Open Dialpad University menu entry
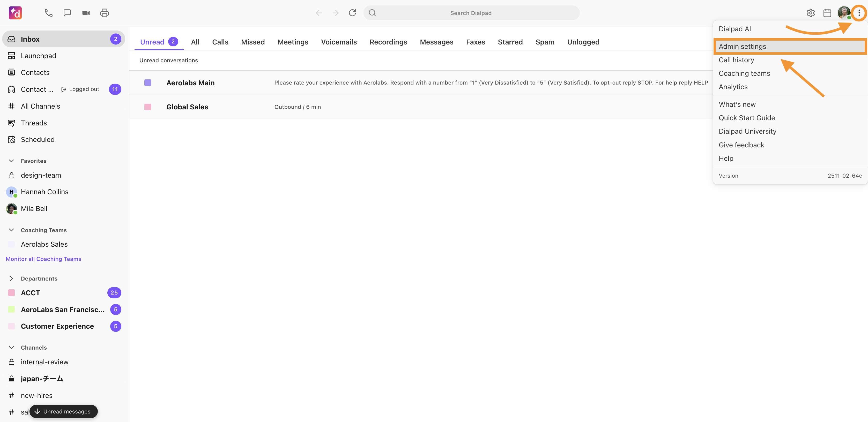868x422 pixels. (x=790, y=131)
